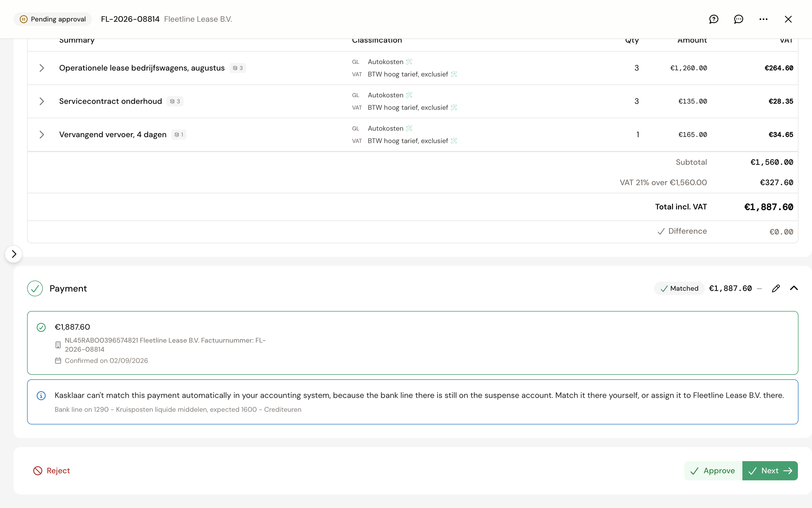This screenshot has height=508, width=812.
Task: Click the magic wand beside BTW hoog tarief in lease row
Action: point(454,74)
